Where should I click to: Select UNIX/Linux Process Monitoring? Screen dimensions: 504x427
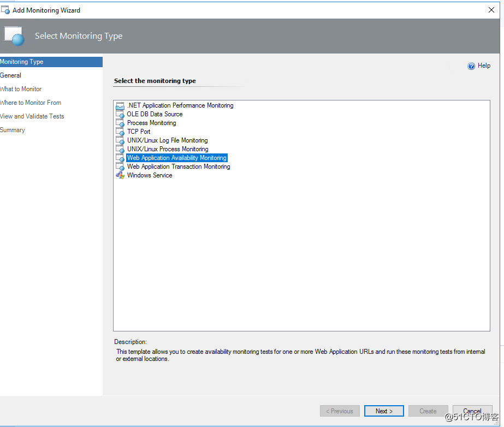168,149
